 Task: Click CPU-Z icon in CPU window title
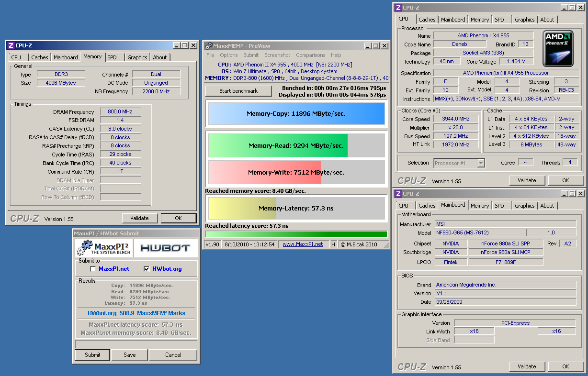397,8
